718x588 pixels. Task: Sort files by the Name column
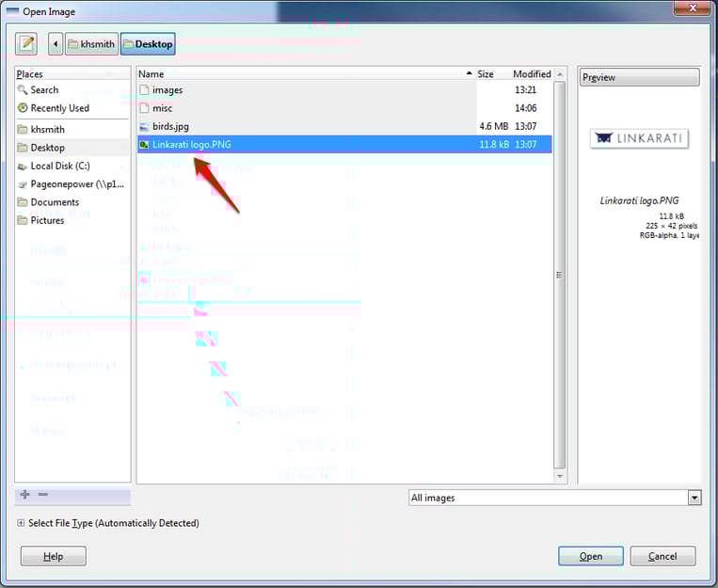[x=306, y=73]
